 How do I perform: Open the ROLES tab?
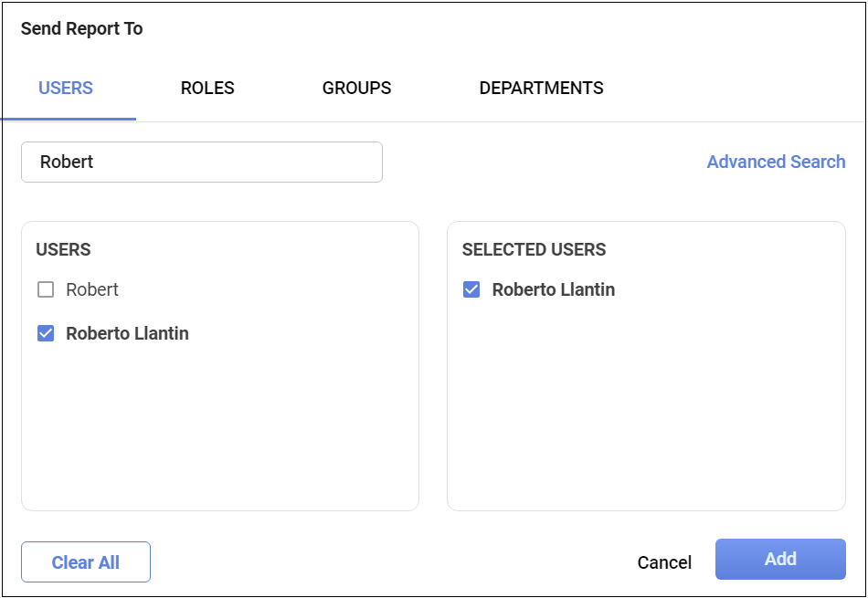click(x=207, y=89)
